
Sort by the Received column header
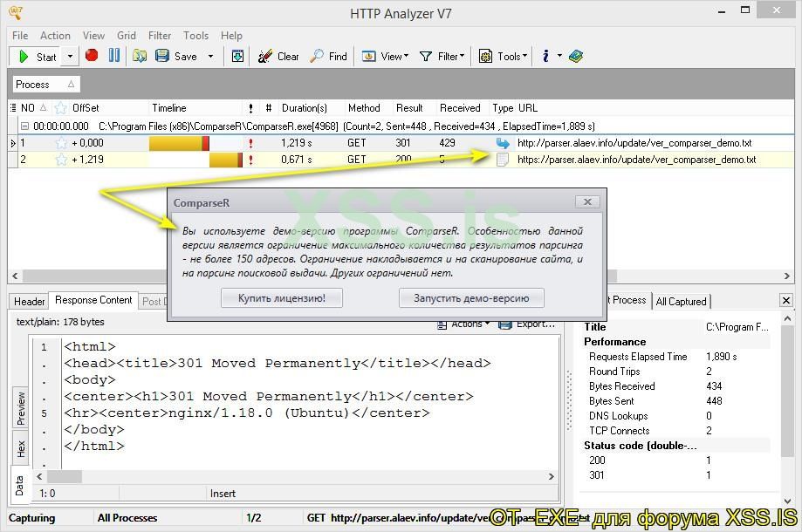[460, 108]
